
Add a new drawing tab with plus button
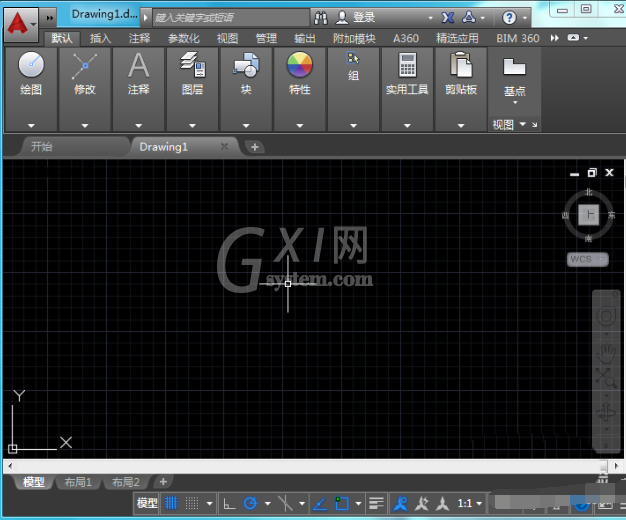pos(255,147)
